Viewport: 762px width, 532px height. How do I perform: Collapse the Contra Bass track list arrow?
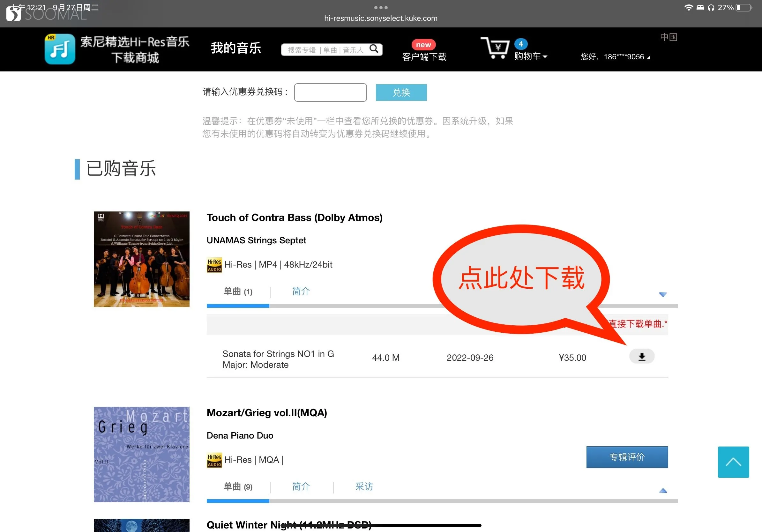[663, 294]
